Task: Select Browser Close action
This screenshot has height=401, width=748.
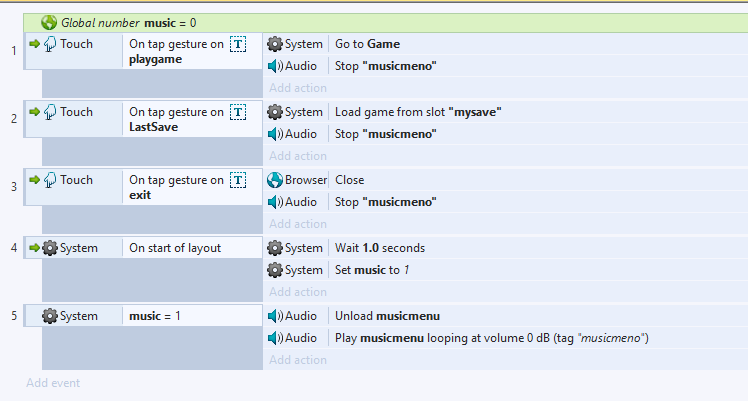Action: [x=506, y=180]
